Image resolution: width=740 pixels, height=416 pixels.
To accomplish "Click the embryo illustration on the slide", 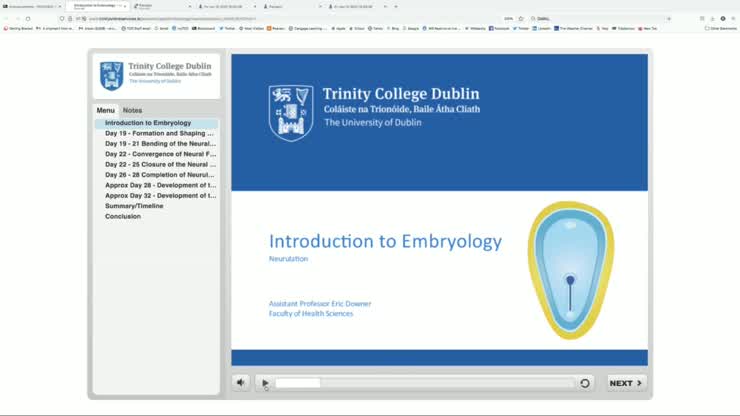I will pyautogui.click(x=571, y=271).
